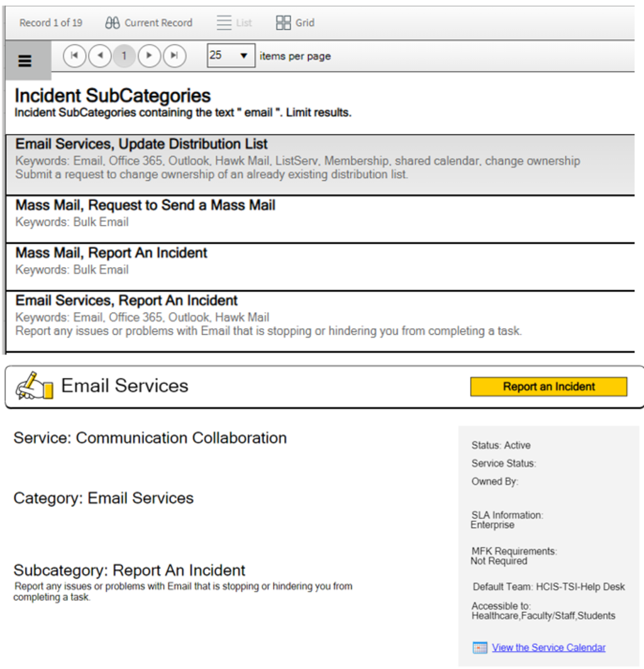Select Mass Mail, Request to Send a Mass Mail
Screen dimensions: 644x669
click(145, 205)
